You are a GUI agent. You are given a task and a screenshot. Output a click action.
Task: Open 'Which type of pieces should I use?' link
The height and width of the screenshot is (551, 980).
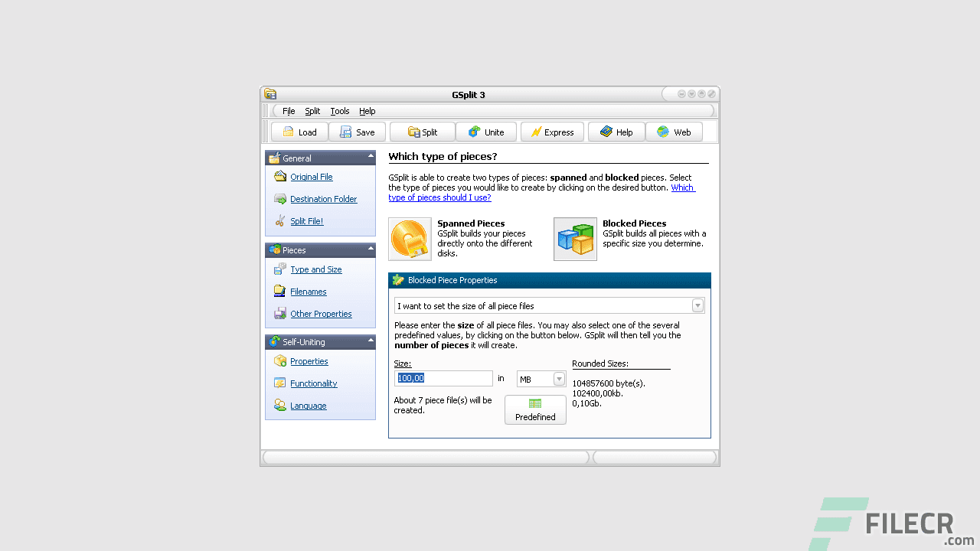point(541,193)
